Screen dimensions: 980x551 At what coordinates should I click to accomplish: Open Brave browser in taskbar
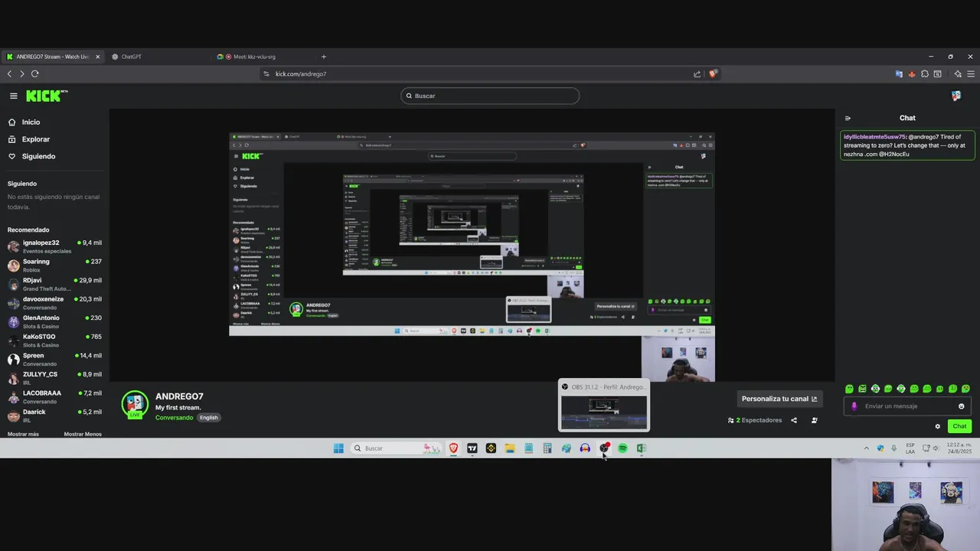click(x=453, y=448)
